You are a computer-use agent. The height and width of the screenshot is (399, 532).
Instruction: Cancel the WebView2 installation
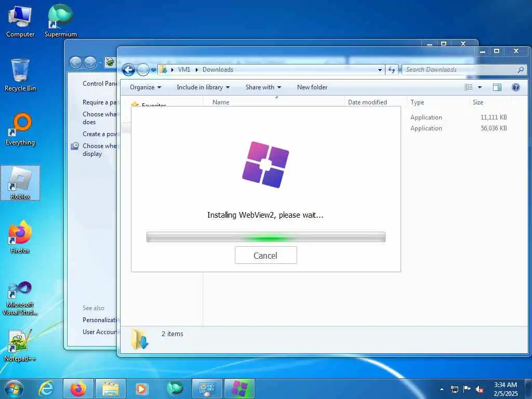tap(265, 255)
